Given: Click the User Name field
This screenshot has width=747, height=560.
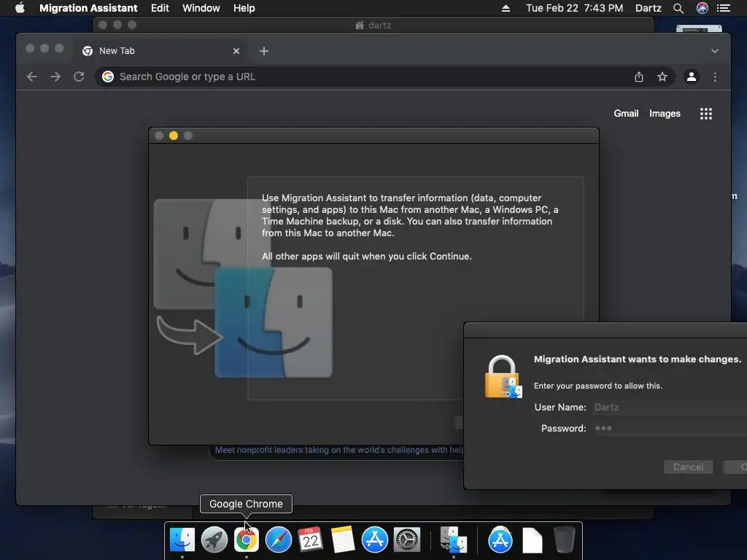Looking at the screenshot, I should [670, 407].
